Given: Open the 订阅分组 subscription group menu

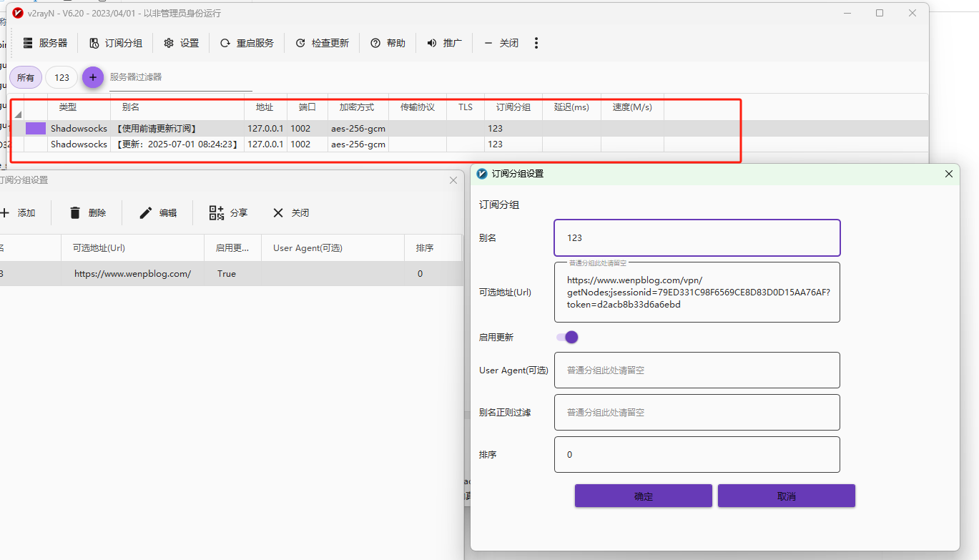Looking at the screenshot, I should 116,43.
